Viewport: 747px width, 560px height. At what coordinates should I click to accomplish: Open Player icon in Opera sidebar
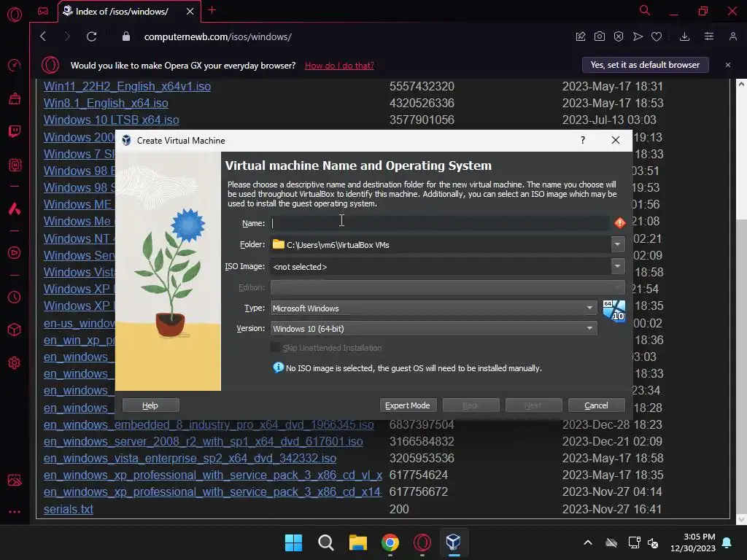click(x=15, y=252)
